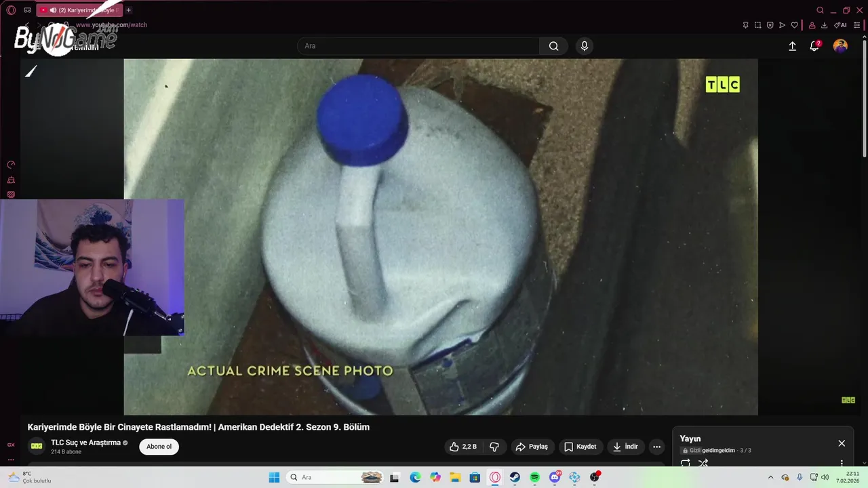The height and width of the screenshot is (488, 868).
Task: Close the Yayın playlist panel
Action: (842, 443)
